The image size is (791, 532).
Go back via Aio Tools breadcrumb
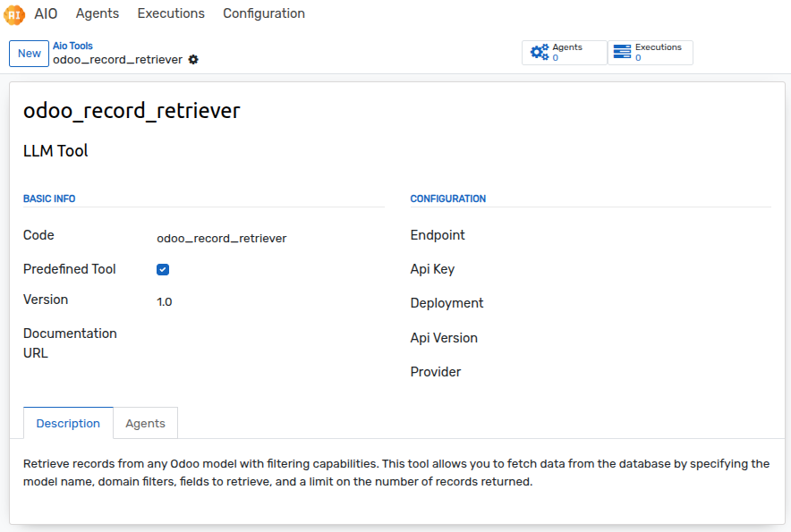point(72,46)
